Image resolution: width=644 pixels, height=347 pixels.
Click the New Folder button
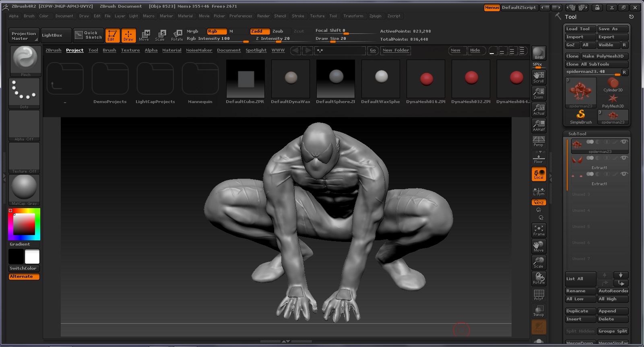(x=396, y=50)
